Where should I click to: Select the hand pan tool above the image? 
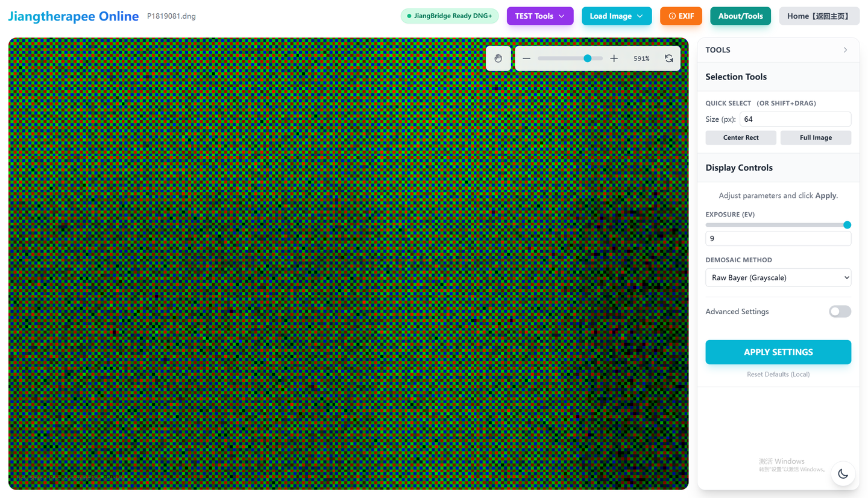point(498,58)
